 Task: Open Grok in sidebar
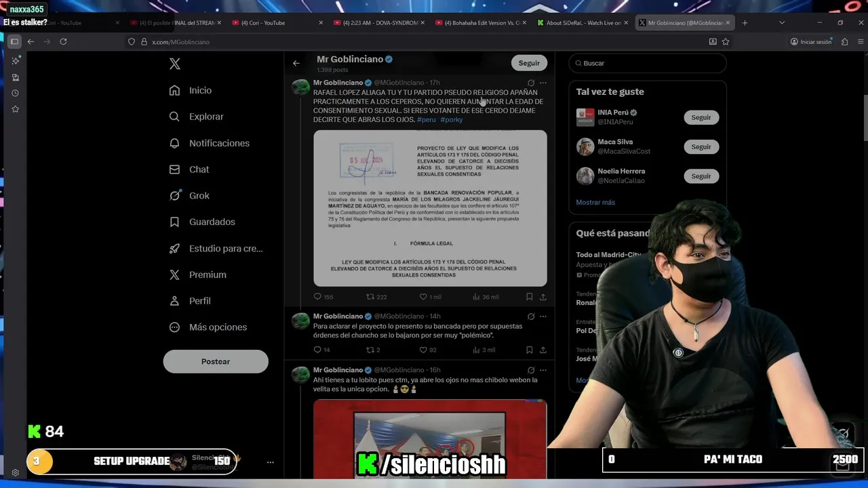(189, 195)
